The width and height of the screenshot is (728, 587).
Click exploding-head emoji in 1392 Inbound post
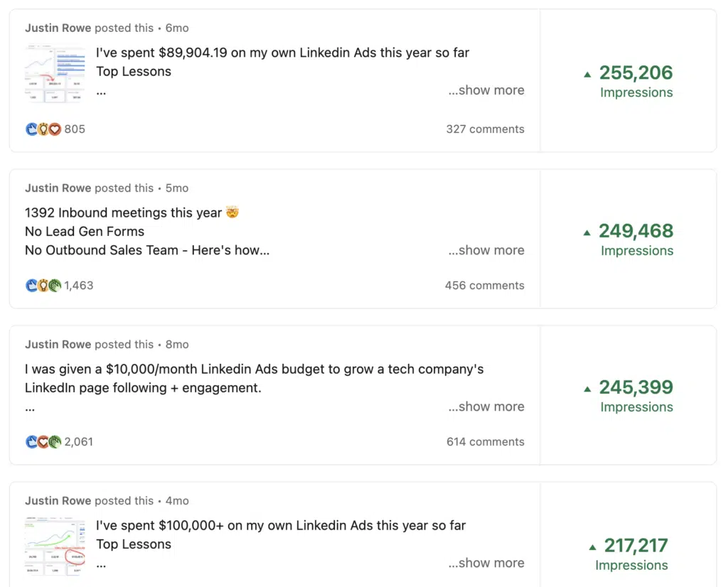pyautogui.click(x=232, y=212)
